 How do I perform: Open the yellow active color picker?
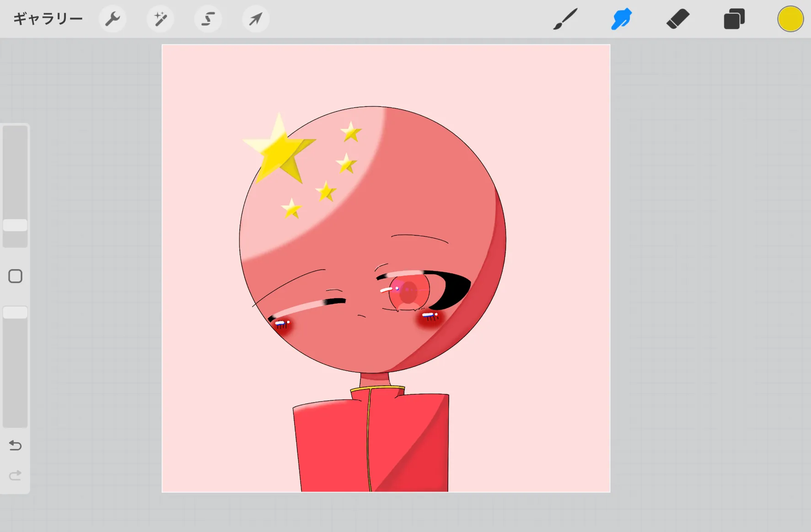pyautogui.click(x=790, y=19)
